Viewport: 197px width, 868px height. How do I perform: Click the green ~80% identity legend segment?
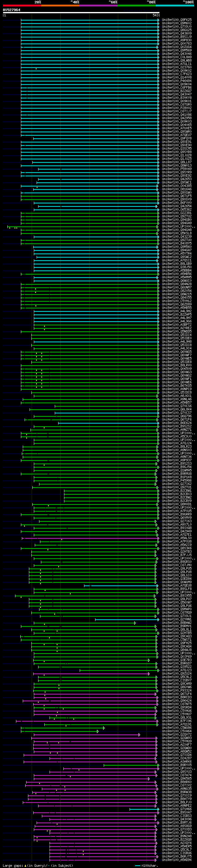[x=137, y=6]
